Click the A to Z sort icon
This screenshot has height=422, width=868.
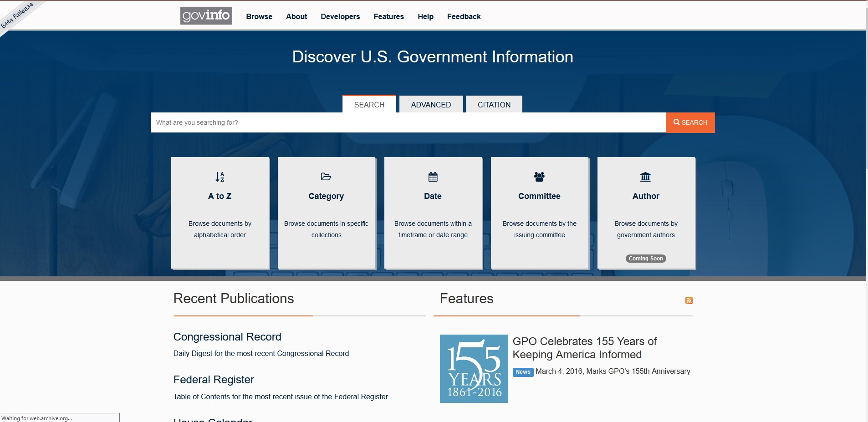(220, 177)
